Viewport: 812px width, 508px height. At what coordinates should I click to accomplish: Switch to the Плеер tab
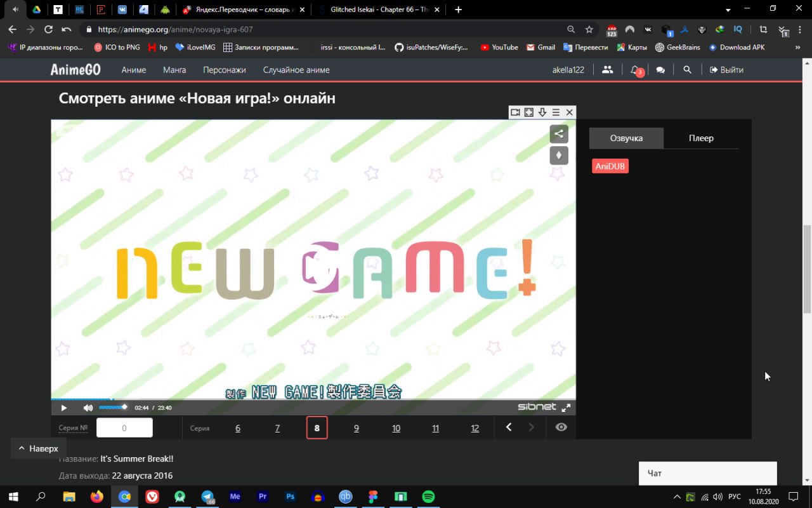[x=701, y=138]
